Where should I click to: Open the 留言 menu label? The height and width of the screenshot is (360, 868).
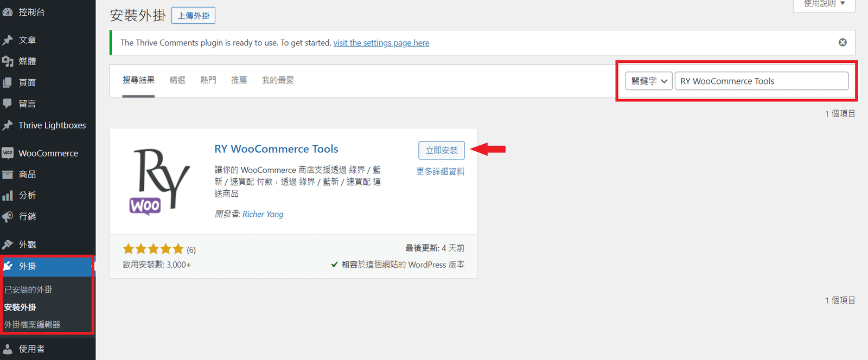(x=27, y=104)
